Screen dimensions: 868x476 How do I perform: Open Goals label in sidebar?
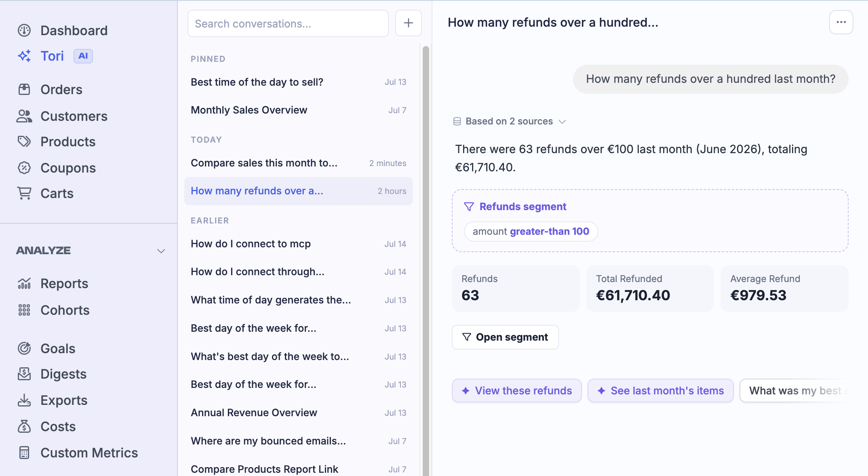(x=58, y=348)
